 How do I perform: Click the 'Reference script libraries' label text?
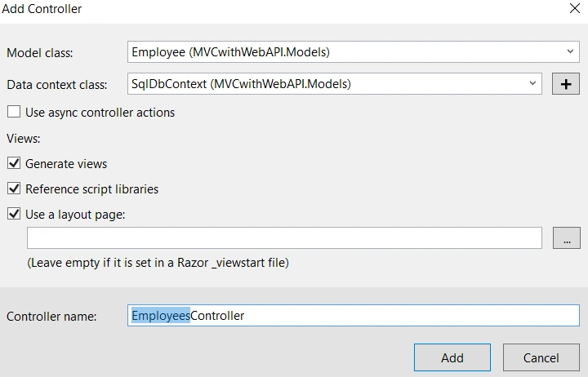pyautogui.click(x=91, y=189)
